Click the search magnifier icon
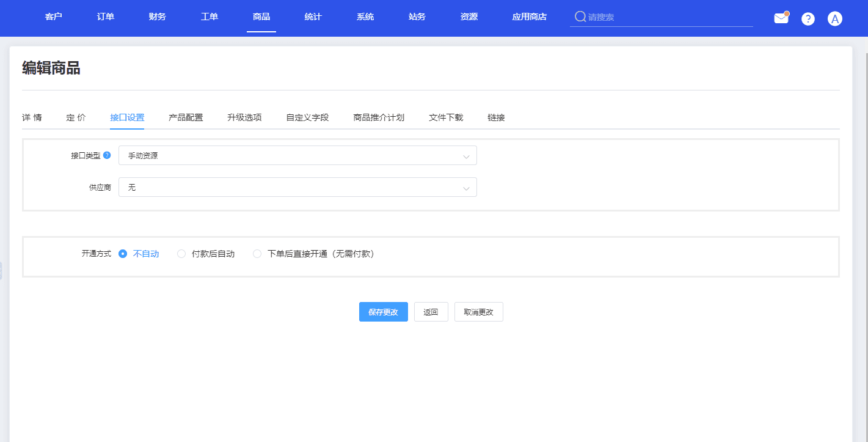868x442 pixels. (x=580, y=17)
